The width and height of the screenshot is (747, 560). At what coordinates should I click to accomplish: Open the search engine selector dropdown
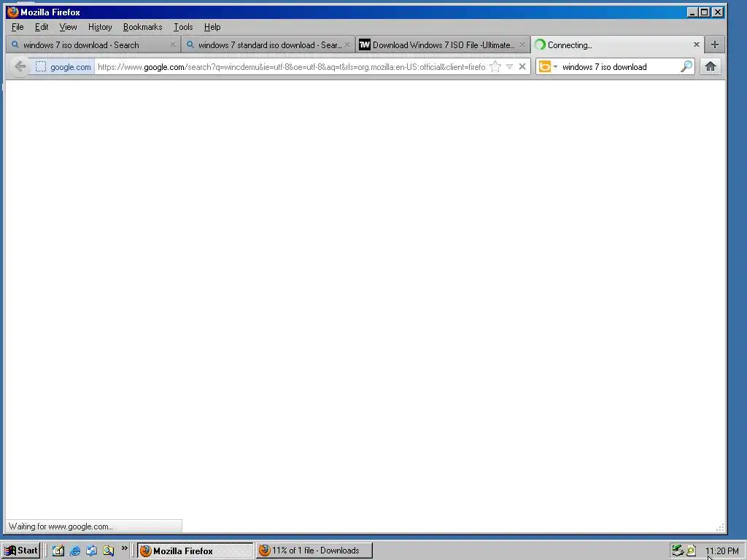(x=547, y=66)
